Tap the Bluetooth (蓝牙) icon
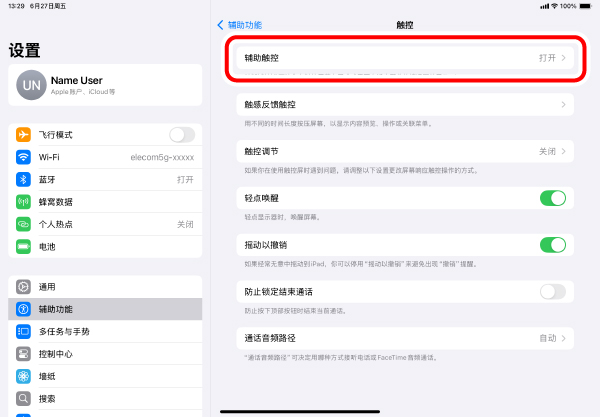Image resolution: width=600 pixels, height=417 pixels. click(23, 179)
